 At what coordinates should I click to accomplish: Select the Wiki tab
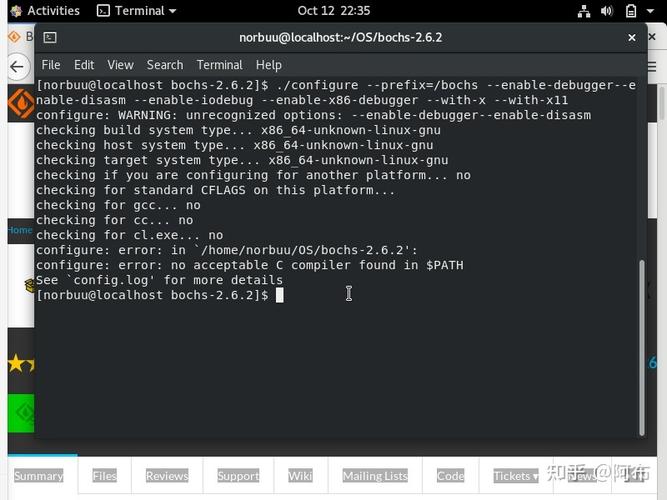(300, 475)
